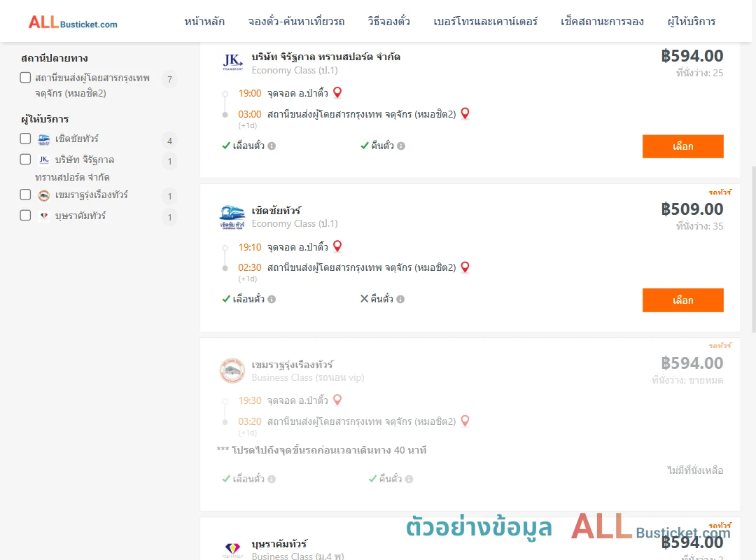Click JK logo in the operator filter
756x560 pixels.
pos(44,160)
